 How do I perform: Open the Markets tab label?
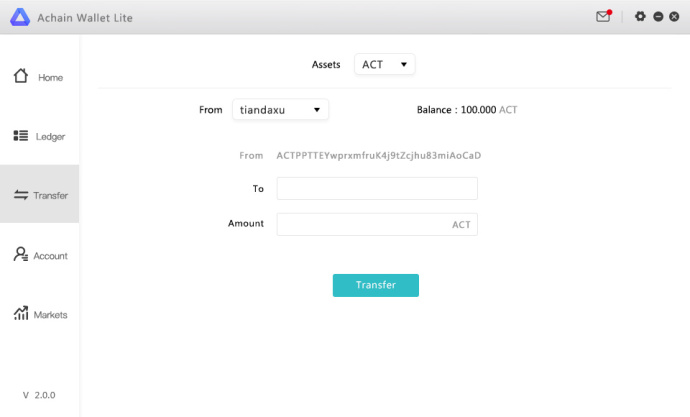point(51,315)
